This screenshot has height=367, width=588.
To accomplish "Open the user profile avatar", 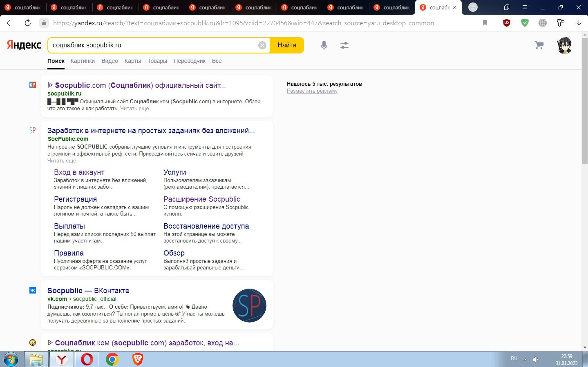I will point(564,45).
